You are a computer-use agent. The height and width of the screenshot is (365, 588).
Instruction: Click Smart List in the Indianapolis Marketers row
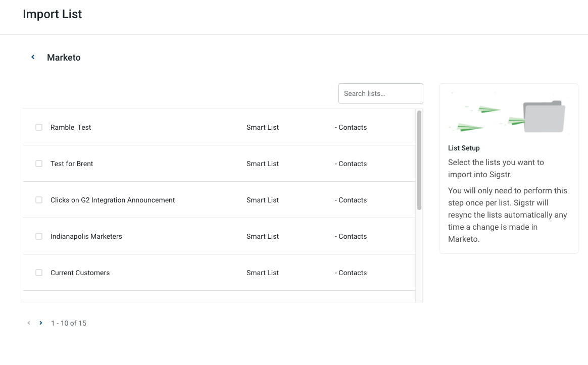263,236
